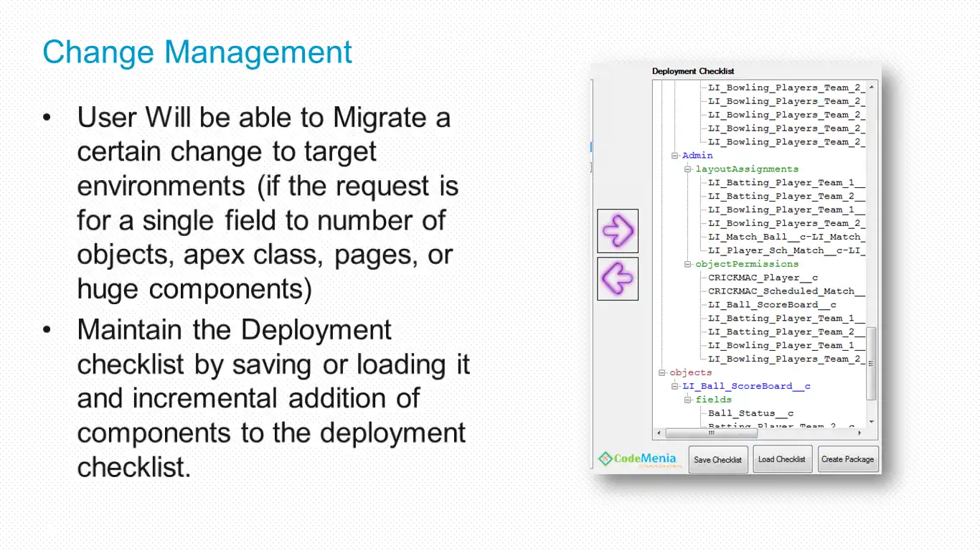
Task: Select CRICKMAC_Scheduled_Match__ permission item
Action: point(786,291)
